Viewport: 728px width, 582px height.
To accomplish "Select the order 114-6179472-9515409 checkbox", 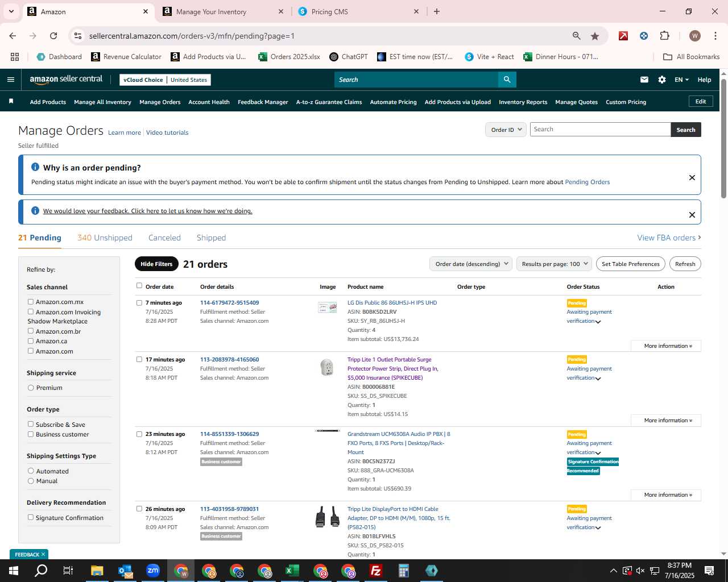I will 139,303.
